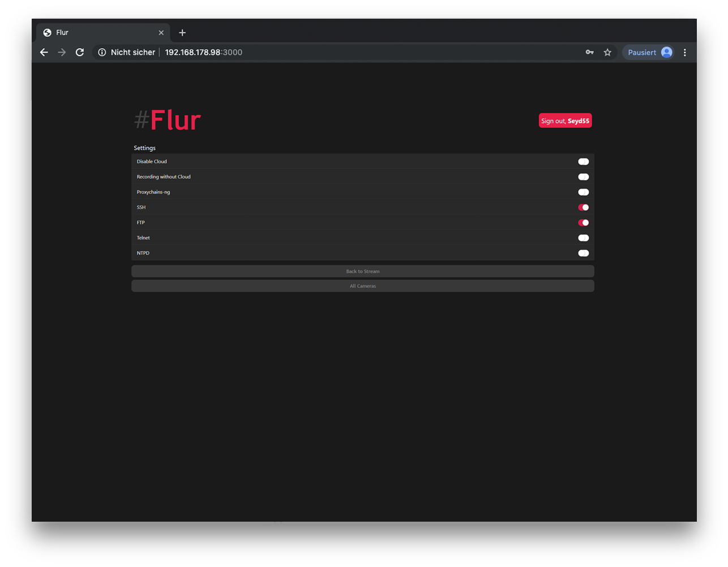The width and height of the screenshot is (728, 567).
Task: Click the #Flur logo heading
Action: pyautogui.click(x=168, y=120)
